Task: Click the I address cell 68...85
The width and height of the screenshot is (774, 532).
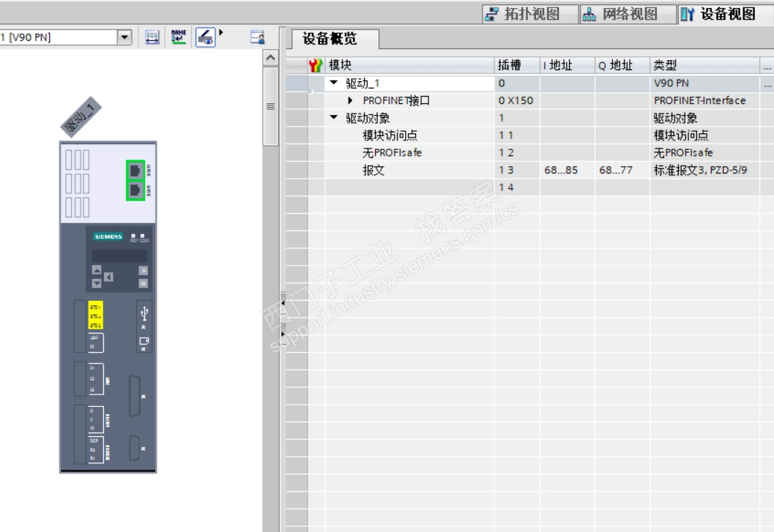Action: point(568,171)
